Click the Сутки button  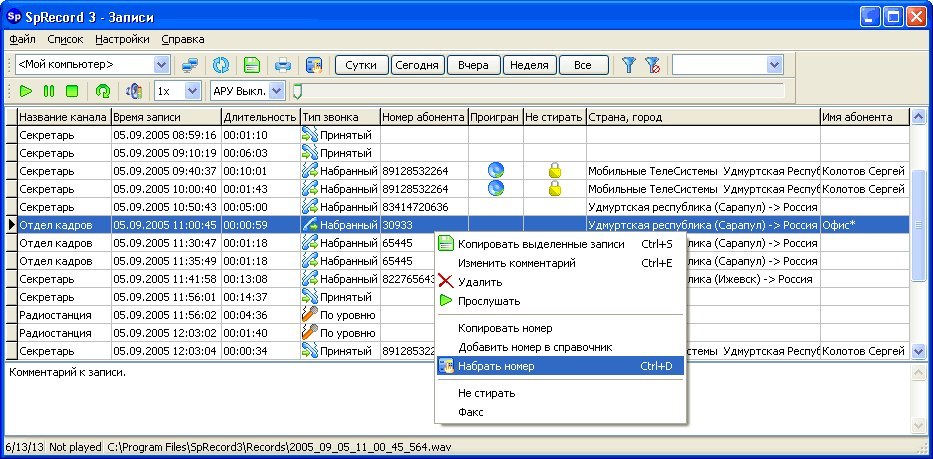pos(361,65)
